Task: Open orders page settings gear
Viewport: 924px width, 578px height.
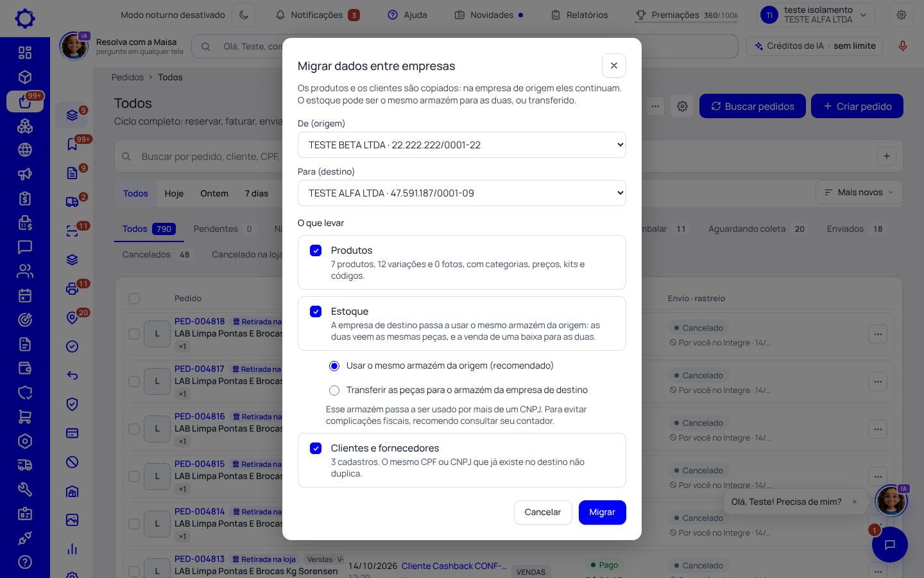Action: [682, 106]
